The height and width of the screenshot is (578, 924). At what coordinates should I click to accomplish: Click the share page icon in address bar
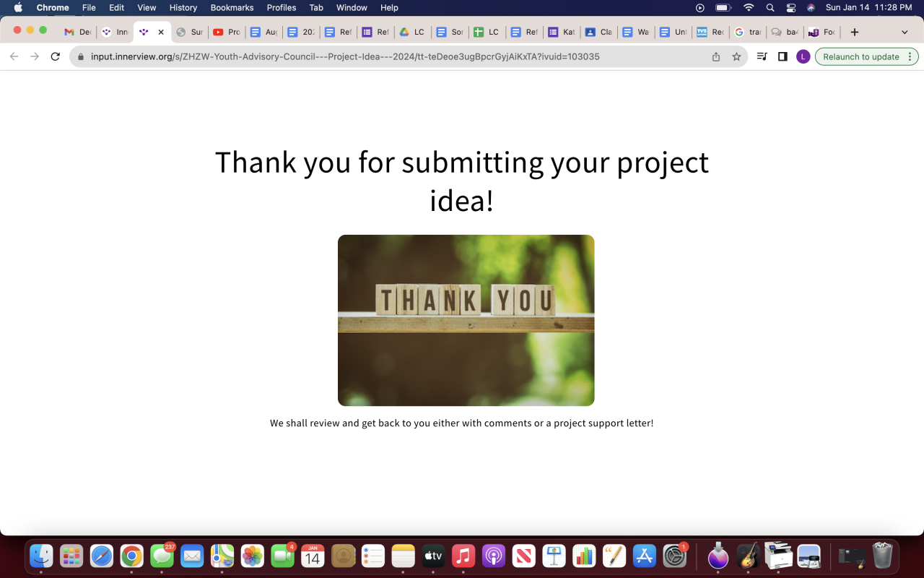tap(716, 56)
